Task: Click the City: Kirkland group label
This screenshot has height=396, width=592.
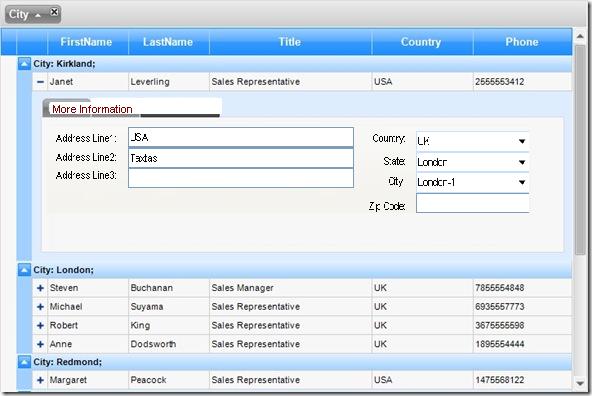Action: 64,64
